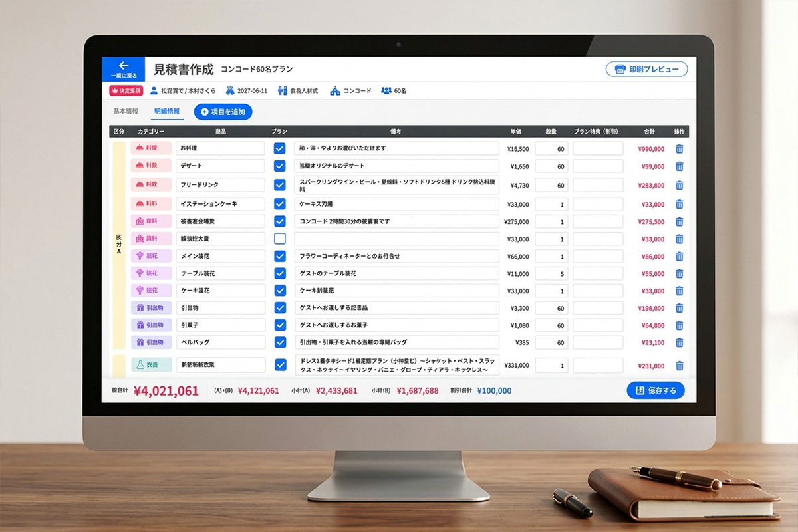Click the カテゴリー column header

pyautogui.click(x=151, y=132)
